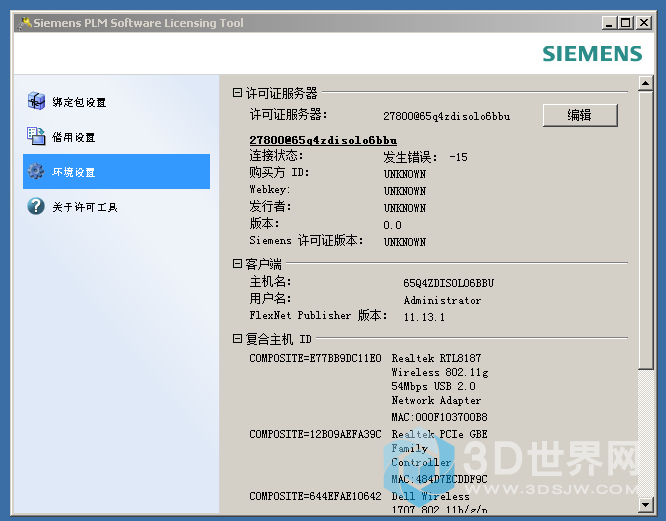Image resolution: width=666 pixels, height=521 pixels.
Task: Close the Licensing Tool window
Action: click(x=644, y=23)
